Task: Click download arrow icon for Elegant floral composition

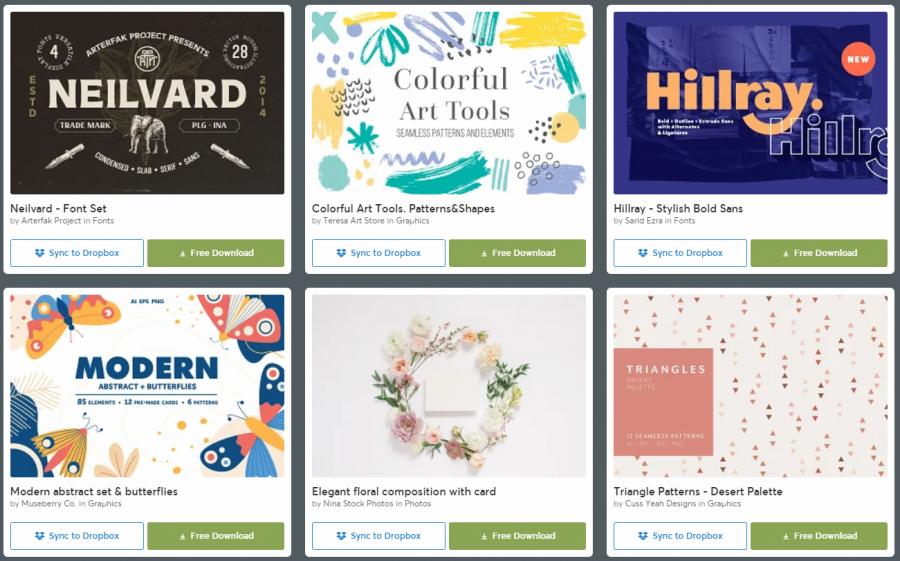Action: click(484, 536)
